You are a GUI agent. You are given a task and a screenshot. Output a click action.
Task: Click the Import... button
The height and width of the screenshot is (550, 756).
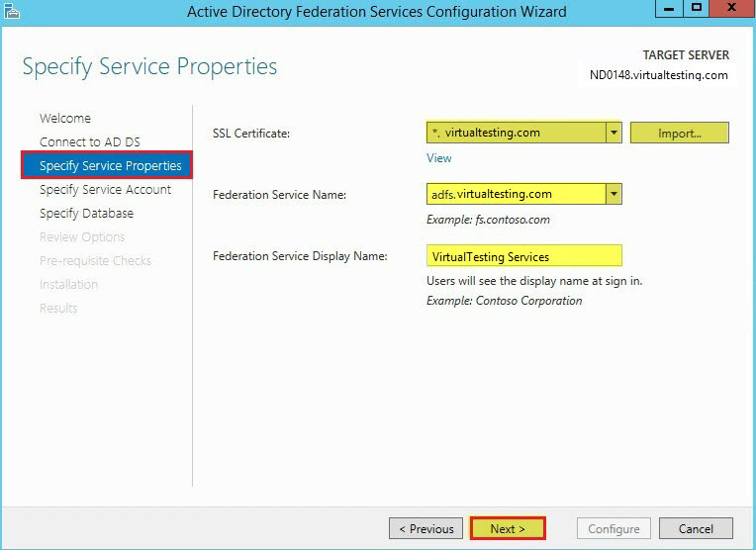[680, 133]
